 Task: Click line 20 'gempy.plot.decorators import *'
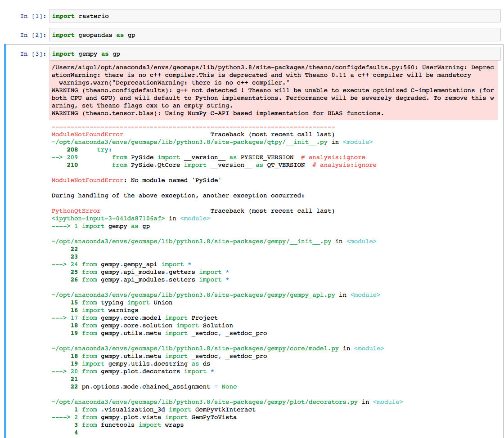pos(133,371)
